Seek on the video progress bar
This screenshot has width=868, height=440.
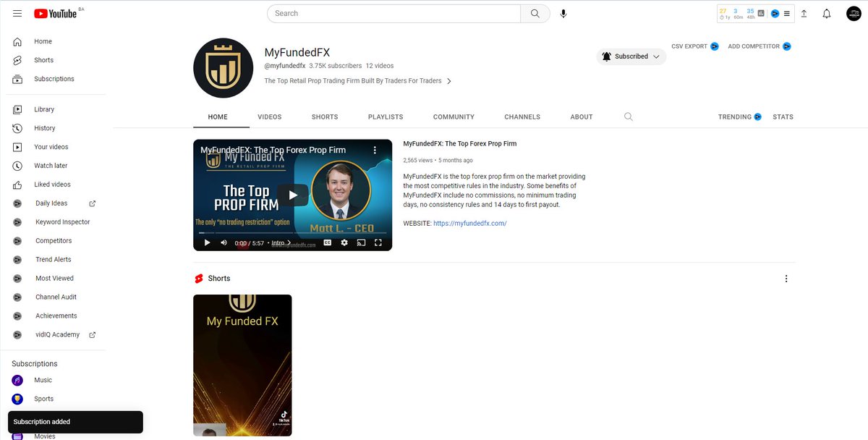click(x=292, y=233)
